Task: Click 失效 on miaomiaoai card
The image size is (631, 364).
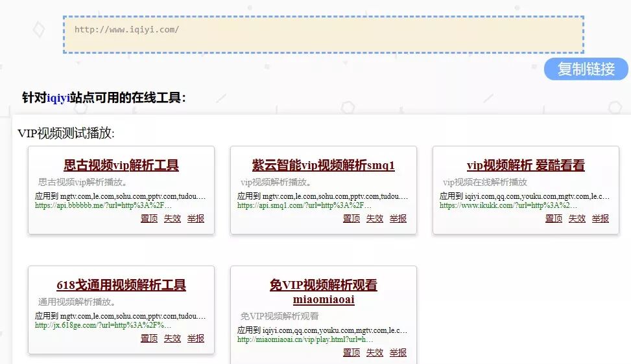Action: coord(375,352)
